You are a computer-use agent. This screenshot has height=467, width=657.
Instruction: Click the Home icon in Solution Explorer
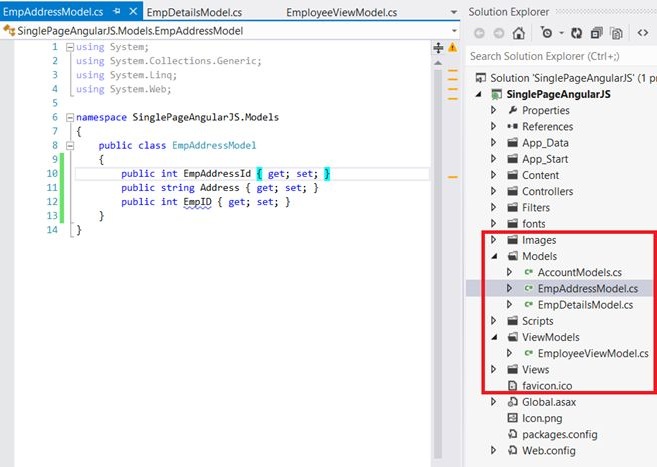click(x=519, y=33)
